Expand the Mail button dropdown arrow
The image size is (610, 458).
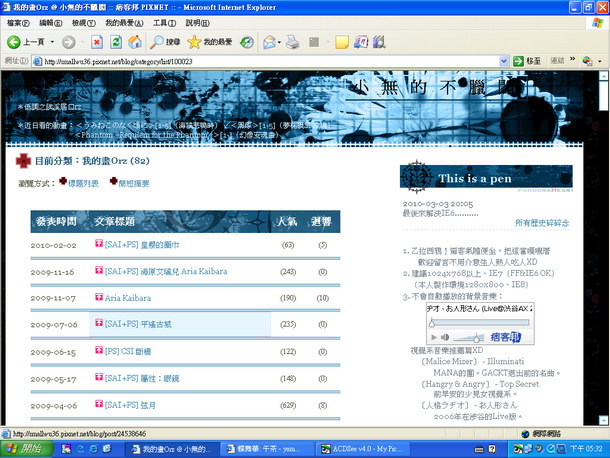click(x=279, y=42)
